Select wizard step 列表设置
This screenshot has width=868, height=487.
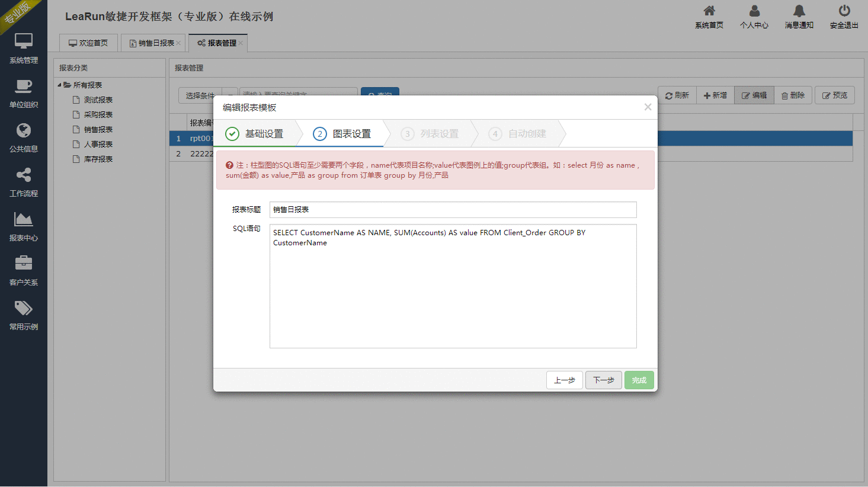[x=430, y=134]
